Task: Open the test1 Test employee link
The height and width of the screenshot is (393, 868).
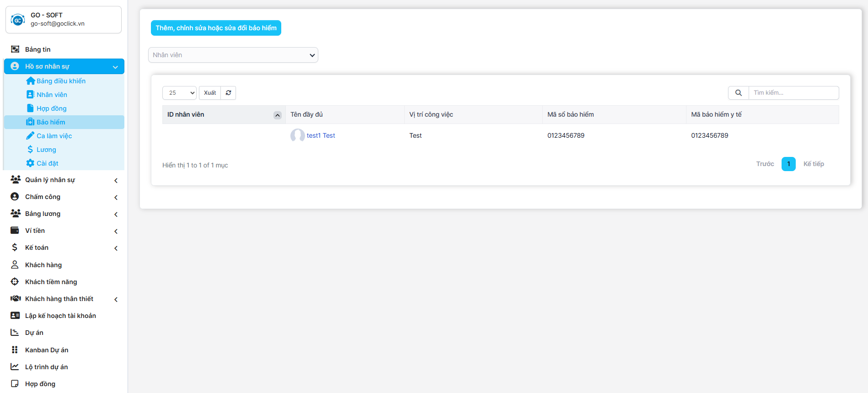Action: pos(321,135)
